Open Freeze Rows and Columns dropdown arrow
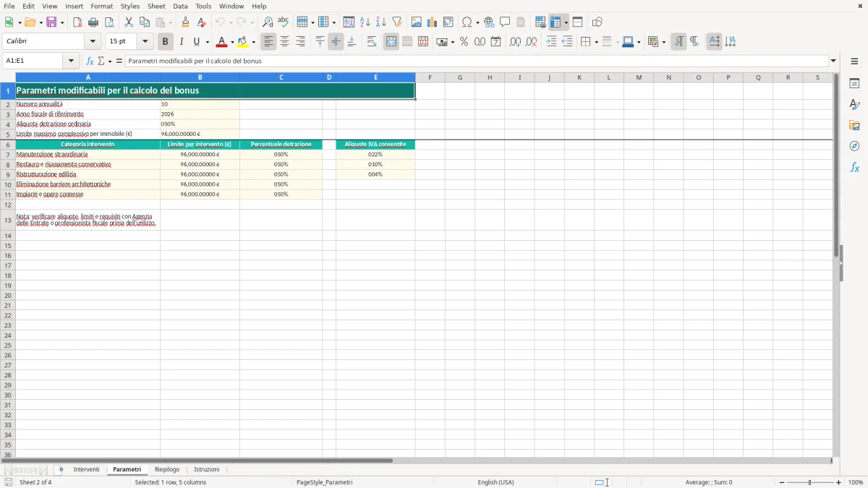This screenshot has height=488, width=868. coord(566,22)
